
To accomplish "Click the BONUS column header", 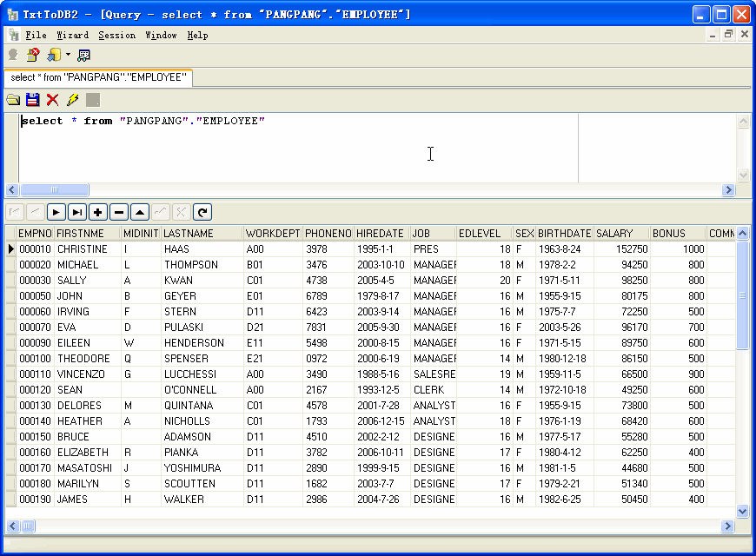I will click(678, 234).
